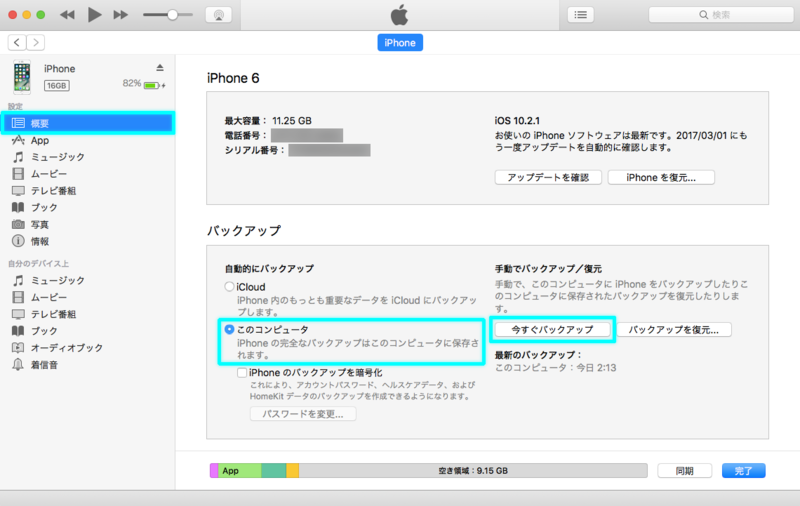Click the 同期 sync button

[x=685, y=471]
